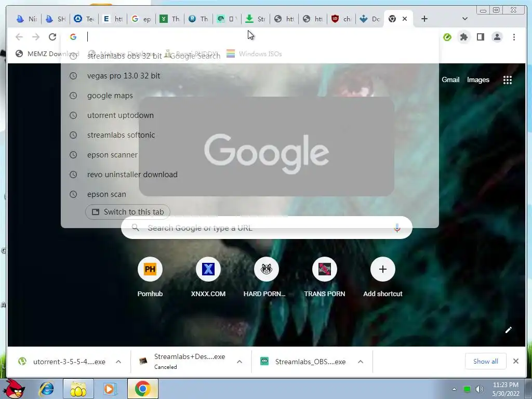Switch to the 'Str' download tab
Screen dimensions: 532x399
(x=255, y=19)
